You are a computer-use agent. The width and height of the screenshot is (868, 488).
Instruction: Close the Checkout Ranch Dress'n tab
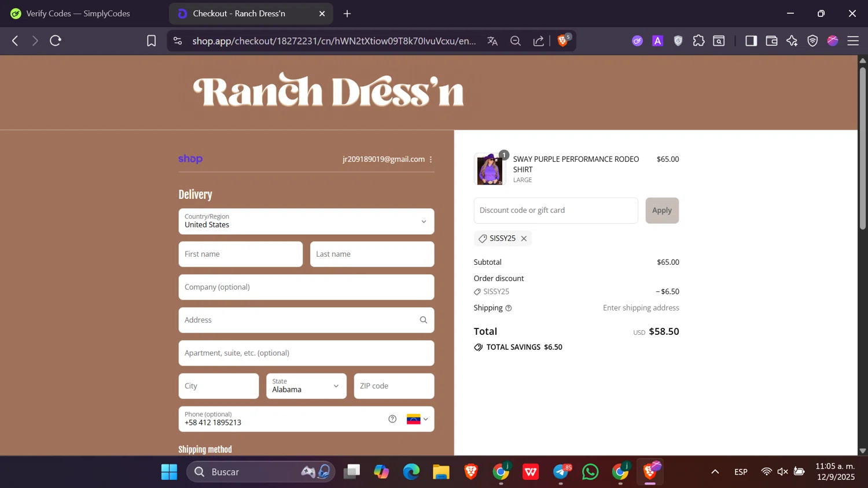coord(322,13)
